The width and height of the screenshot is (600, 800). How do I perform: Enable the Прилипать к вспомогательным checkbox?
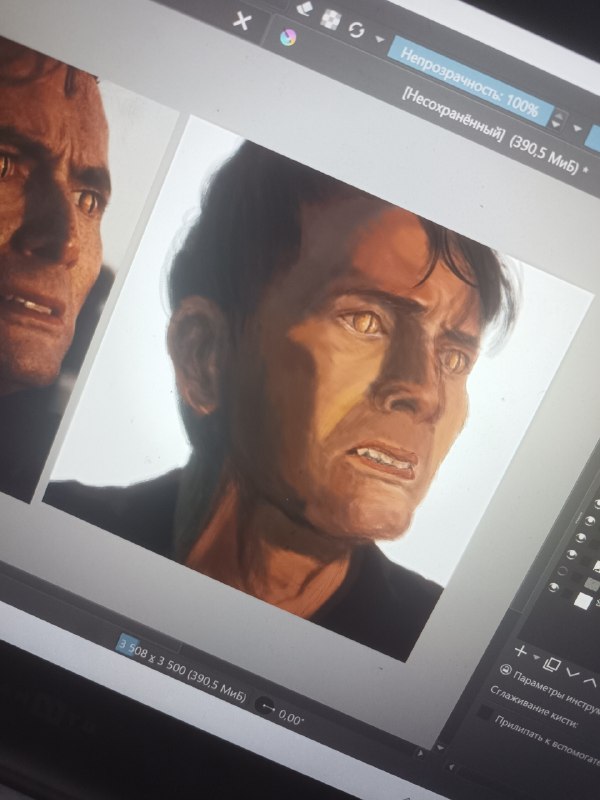tap(485, 712)
